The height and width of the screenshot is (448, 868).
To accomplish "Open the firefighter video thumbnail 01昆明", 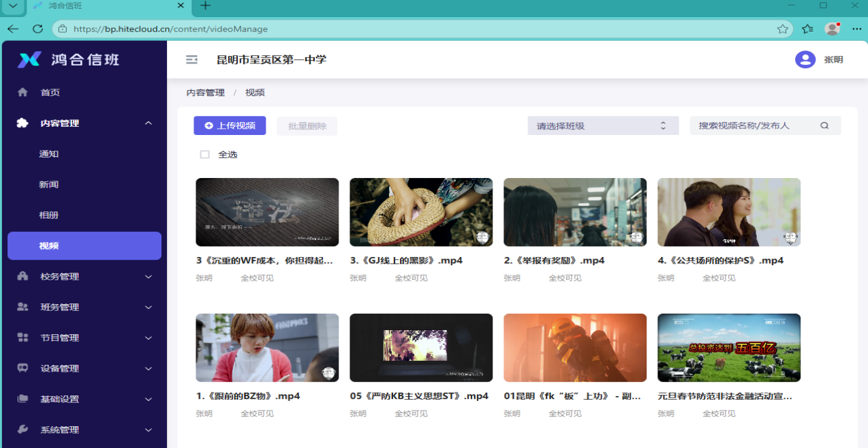I will (x=574, y=347).
